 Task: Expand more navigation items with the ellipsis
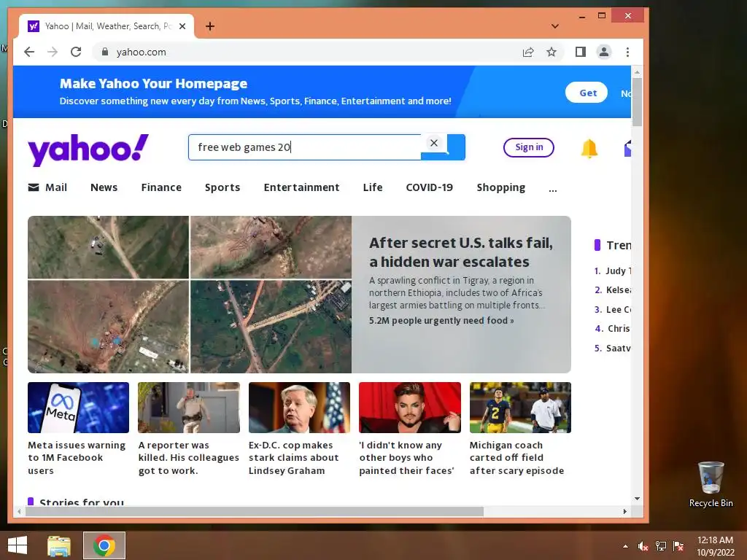click(x=553, y=190)
